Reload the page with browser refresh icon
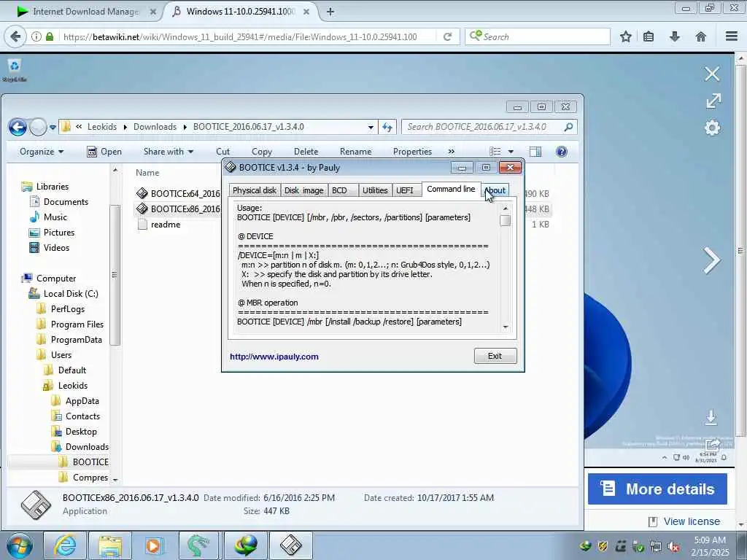The height and width of the screenshot is (560, 747). click(447, 36)
